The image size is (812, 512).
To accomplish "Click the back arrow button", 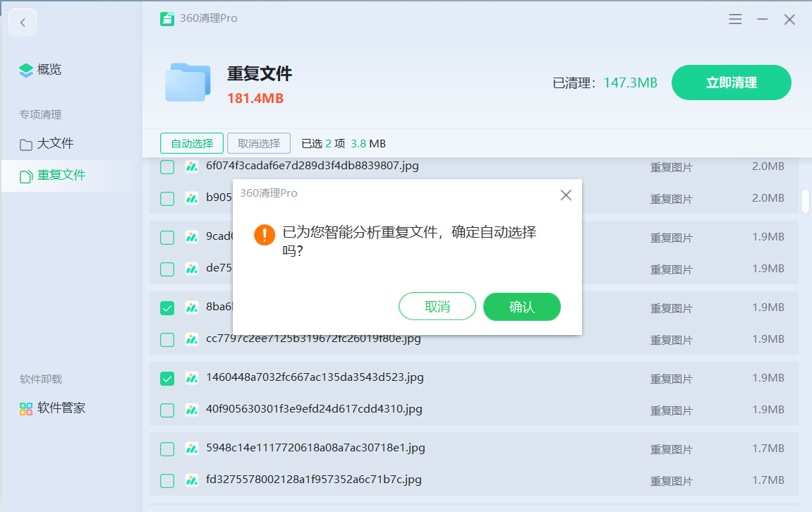I will point(23,23).
